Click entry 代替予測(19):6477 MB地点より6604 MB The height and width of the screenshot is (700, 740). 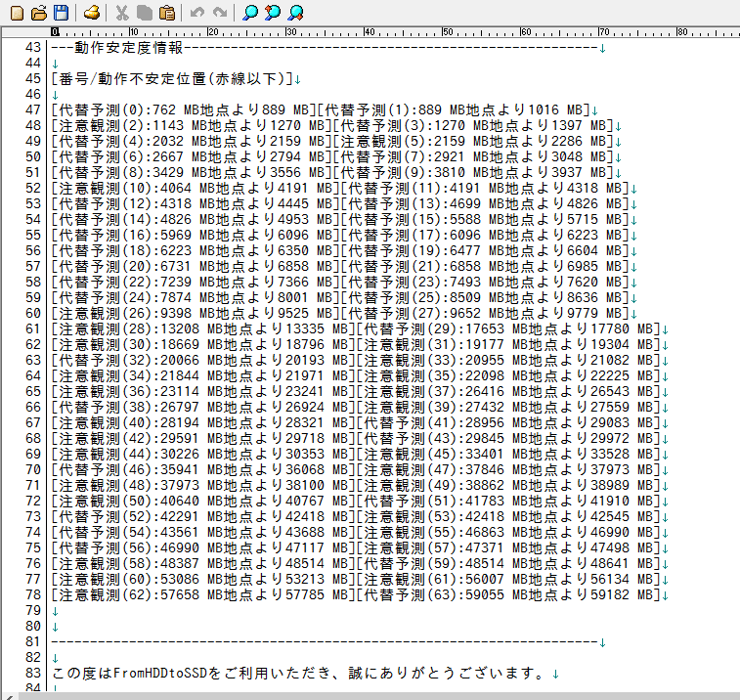(485, 250)
